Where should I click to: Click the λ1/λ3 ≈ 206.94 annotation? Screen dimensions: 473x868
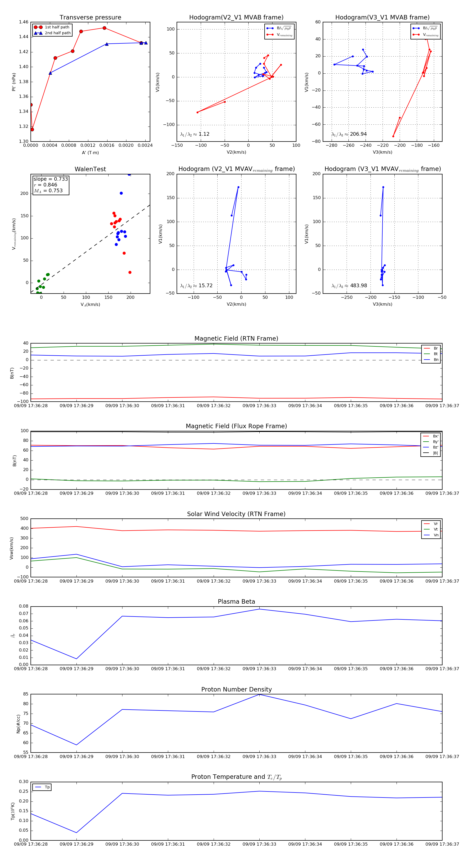[x=349, y=134]
